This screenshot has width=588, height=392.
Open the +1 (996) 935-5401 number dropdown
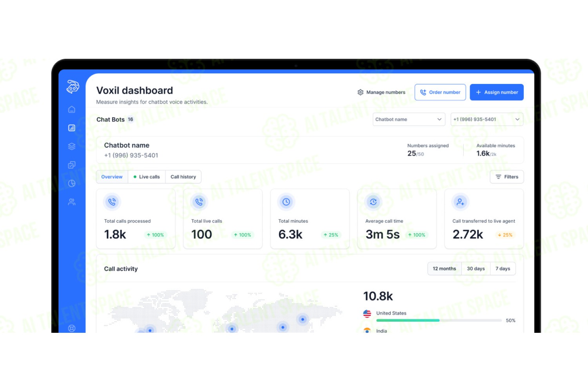tap(487, 119)
